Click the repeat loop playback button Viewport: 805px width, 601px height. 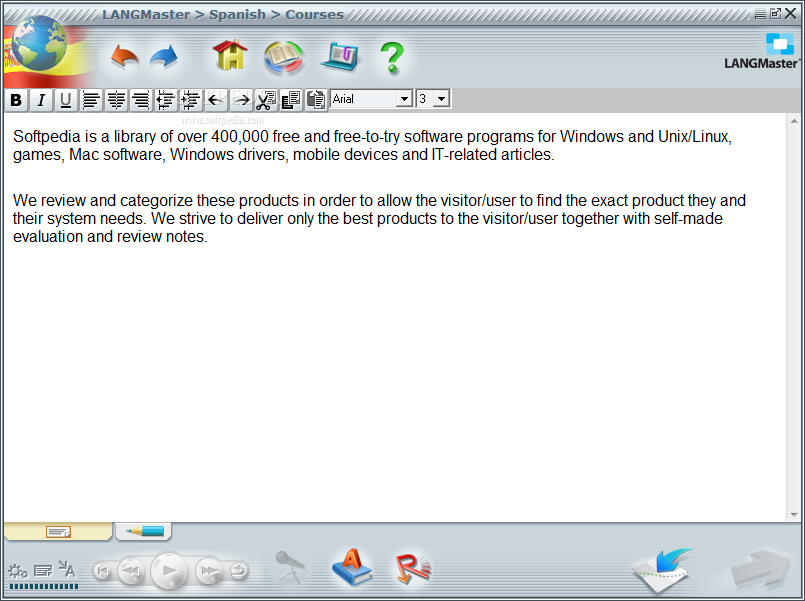pyautogui.click(x=238, y=571)
